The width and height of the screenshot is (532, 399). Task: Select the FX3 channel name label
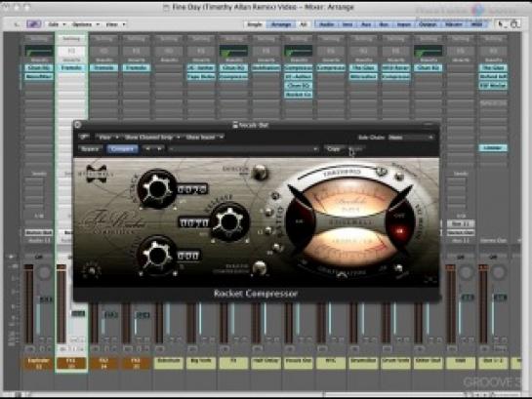[x=136, y=363]
